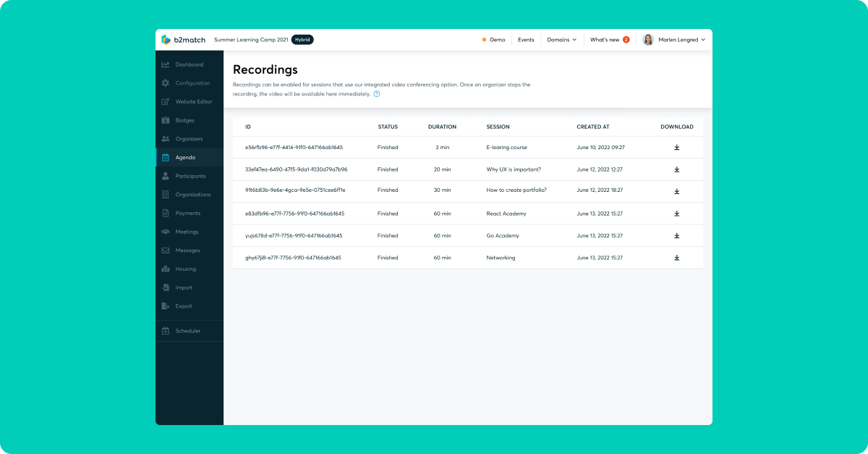Download the React Academy recording
Image resolution: width=868 pixels, height=454 pixels.
pyautogui.click(x=676, y=213)
